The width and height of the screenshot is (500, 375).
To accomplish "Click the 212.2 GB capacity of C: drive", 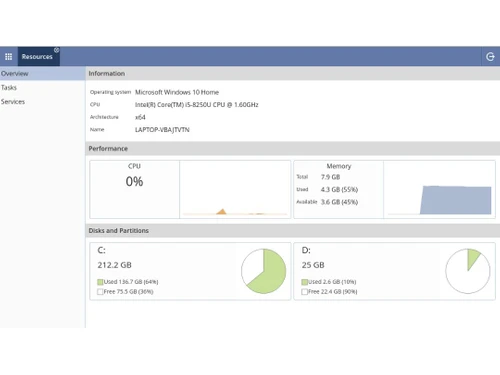I will (114, 265).
